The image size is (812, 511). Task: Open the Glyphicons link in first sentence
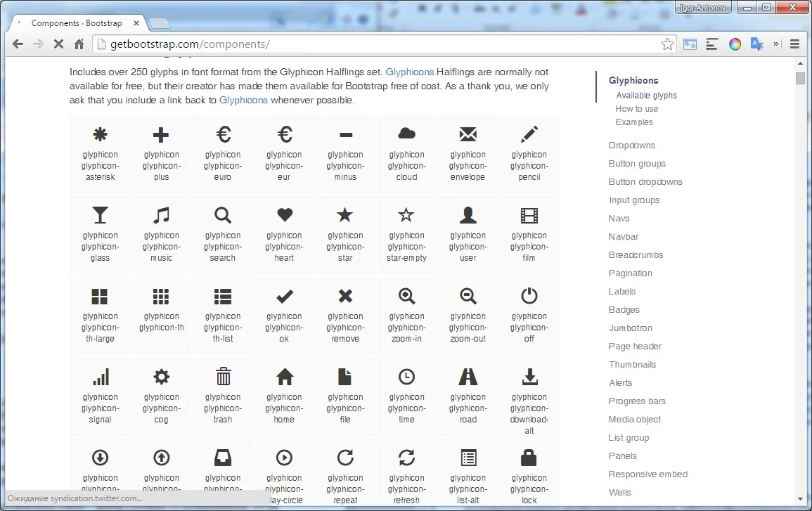(x=410, y=72)
